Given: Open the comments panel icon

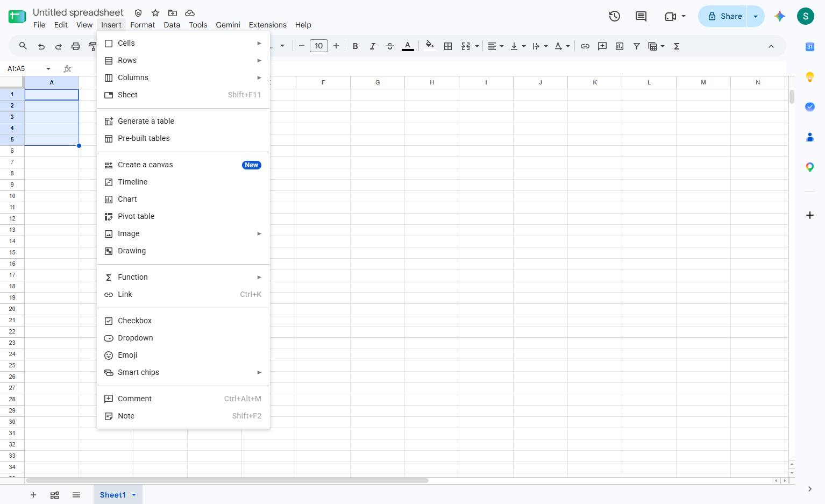Looking at the screenshot, I should (x=641, y=16).
